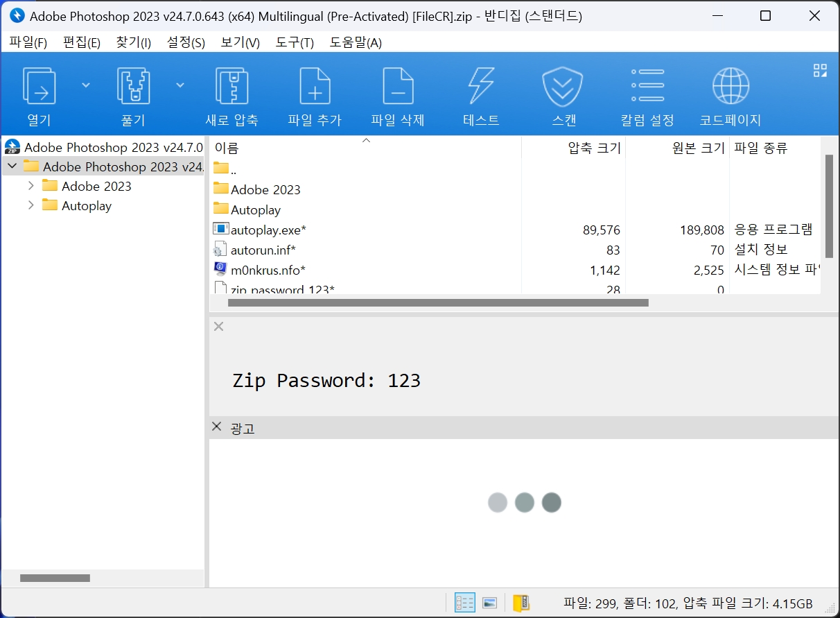Close the 광고 (ad) panel
Screen dimensions: 840x618
pos(217,427)
